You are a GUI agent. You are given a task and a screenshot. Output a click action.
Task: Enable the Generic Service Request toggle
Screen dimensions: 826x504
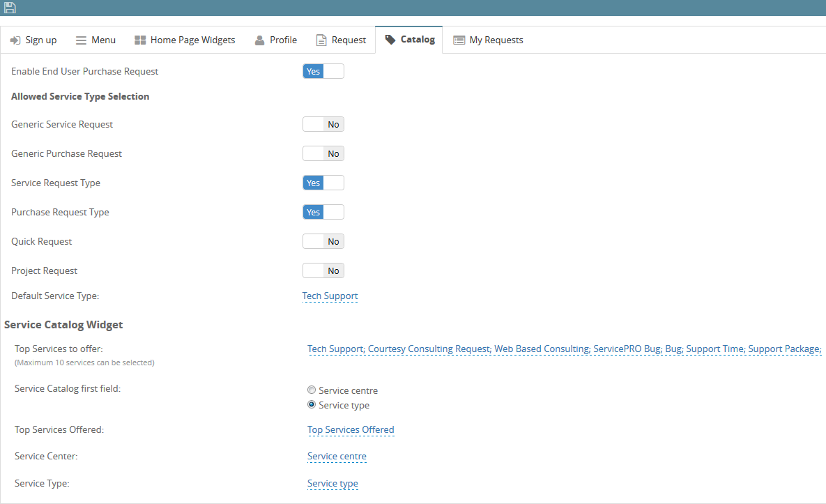tap(323, 124)
